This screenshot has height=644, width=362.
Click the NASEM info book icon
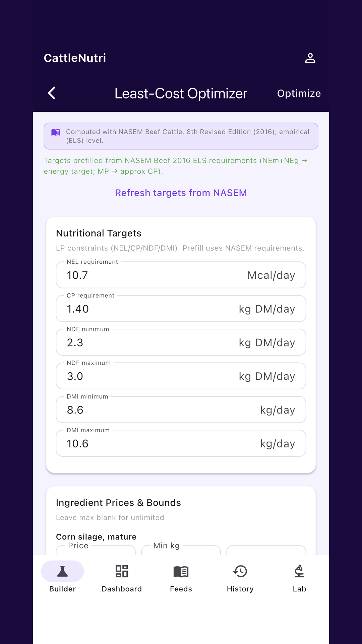tap(56, 132)
